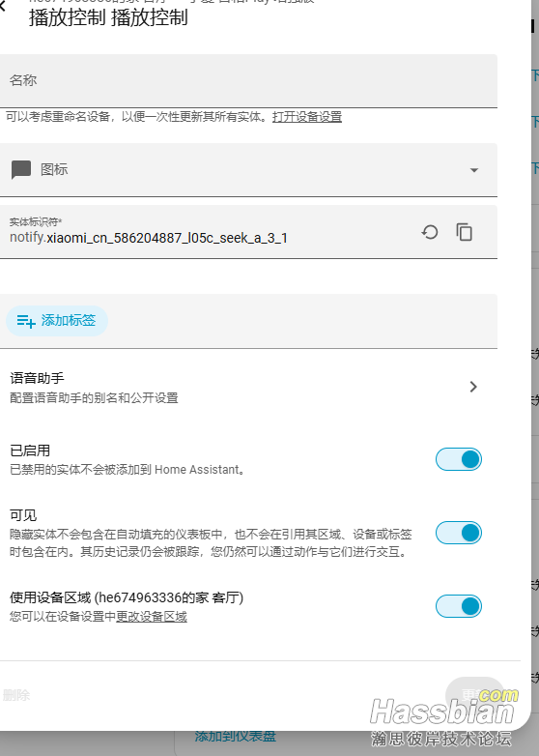Open the 语音助手 chevron arrow
This screenshot has height=756, width=539.
(473, 387)
